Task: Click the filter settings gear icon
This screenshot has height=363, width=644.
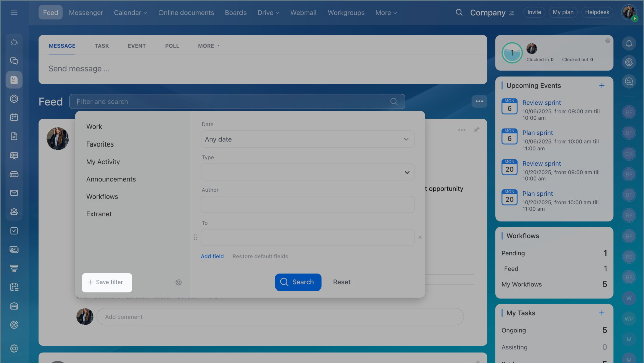Action: [179, 282]
